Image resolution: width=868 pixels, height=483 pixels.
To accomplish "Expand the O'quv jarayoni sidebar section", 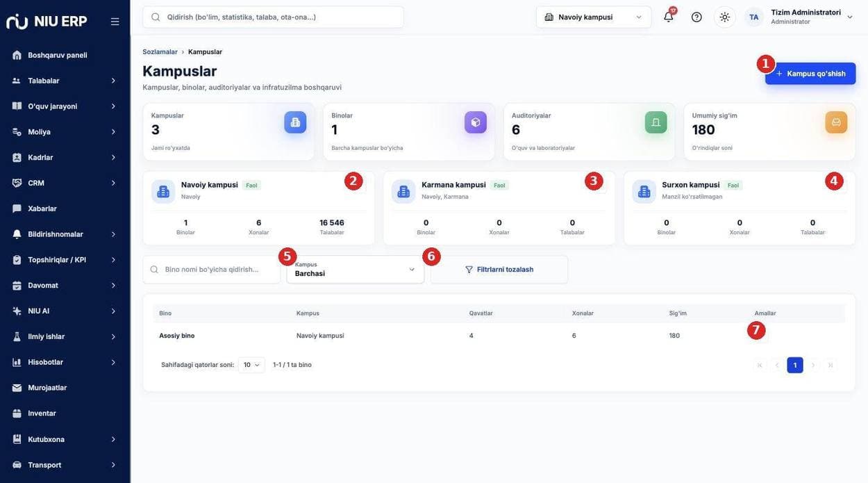I will pos(65,106).
